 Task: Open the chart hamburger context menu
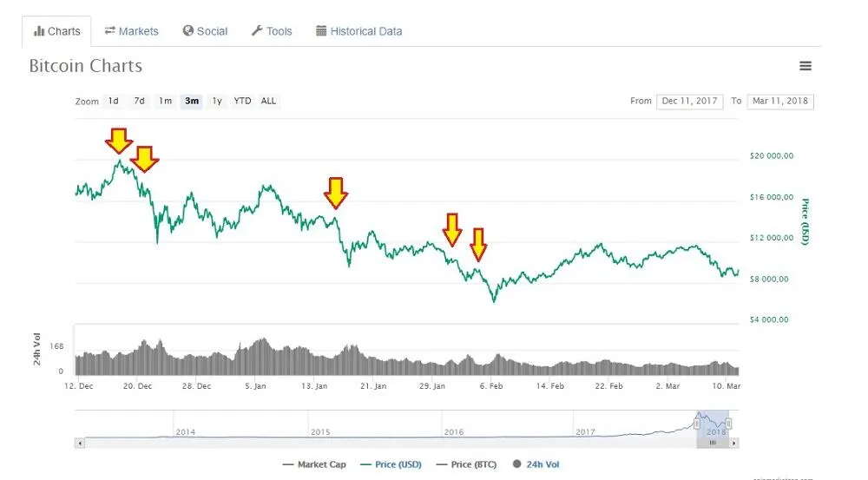pyautogui.click(x=806, y=66)
